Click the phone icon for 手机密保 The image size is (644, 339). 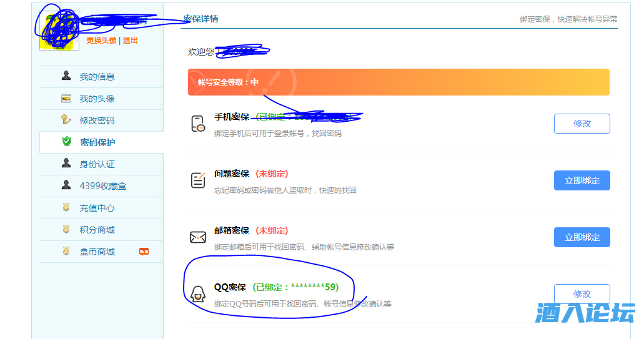coord(198,124)
